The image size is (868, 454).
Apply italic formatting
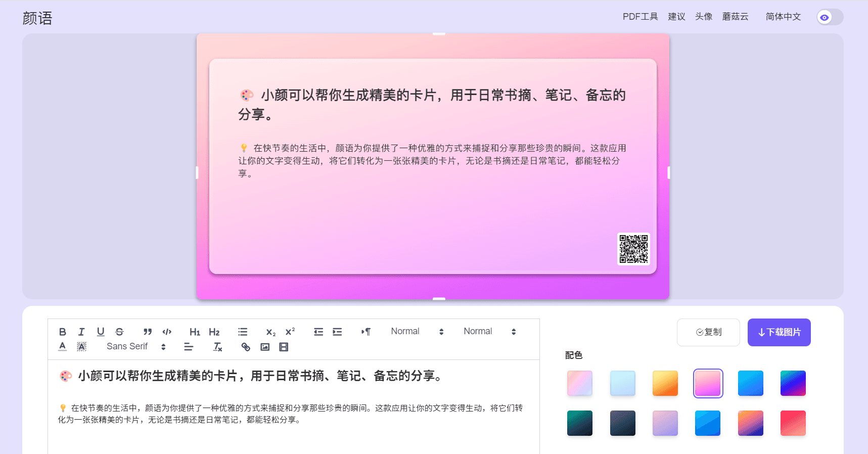click(x=81, y=332)
